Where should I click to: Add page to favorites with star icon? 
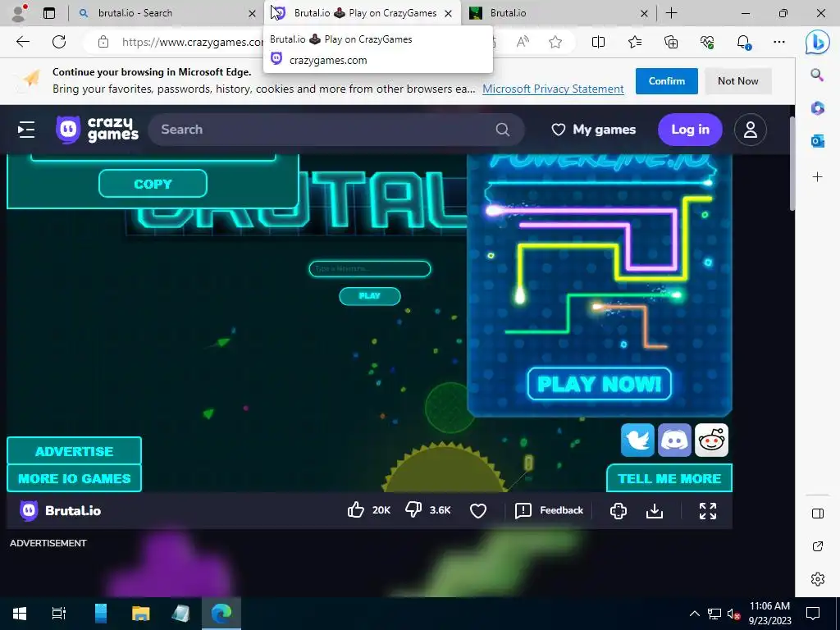555,42
